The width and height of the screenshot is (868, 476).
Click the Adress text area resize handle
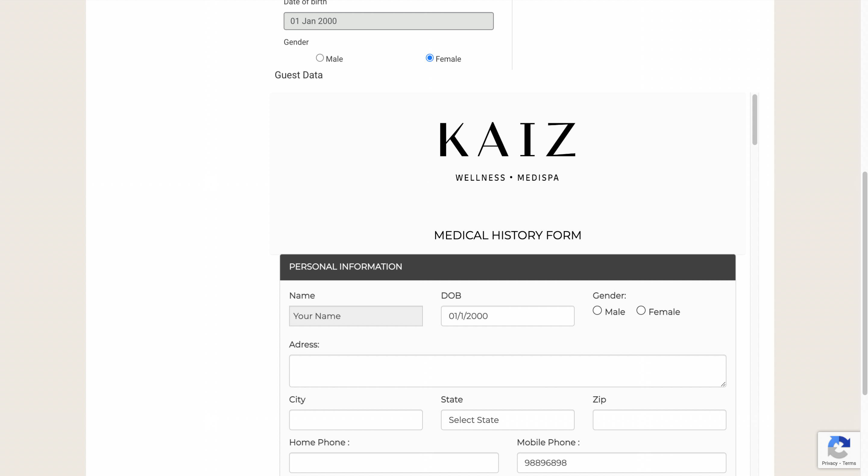[723, 384]
